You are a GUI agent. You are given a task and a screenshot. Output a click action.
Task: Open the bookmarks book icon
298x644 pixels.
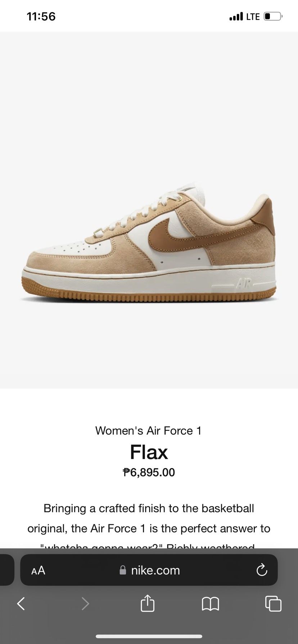pos(211,604)
